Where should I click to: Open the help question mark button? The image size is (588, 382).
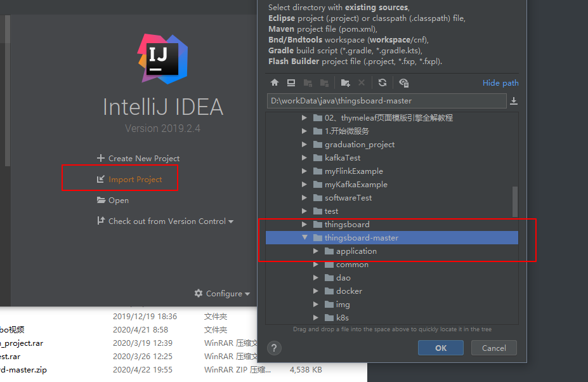(274, 348)
